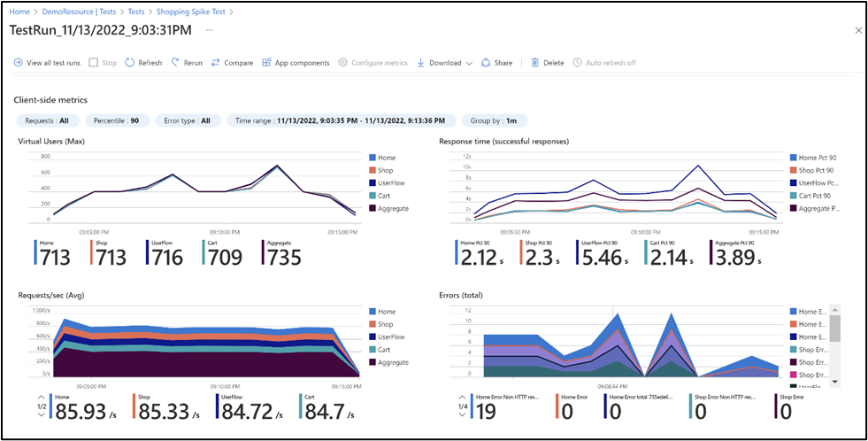
Task: Open the Requests : All filter
Action: click(48, 120)
